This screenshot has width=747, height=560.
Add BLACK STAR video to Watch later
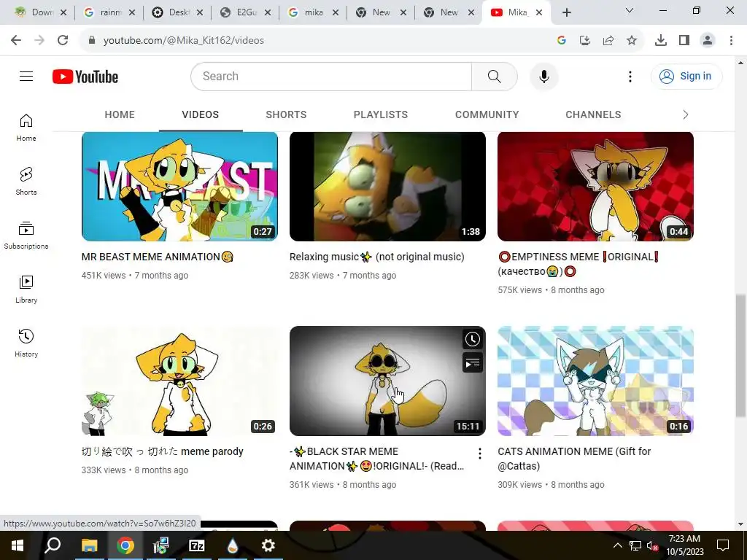click(x=472, y=339)
